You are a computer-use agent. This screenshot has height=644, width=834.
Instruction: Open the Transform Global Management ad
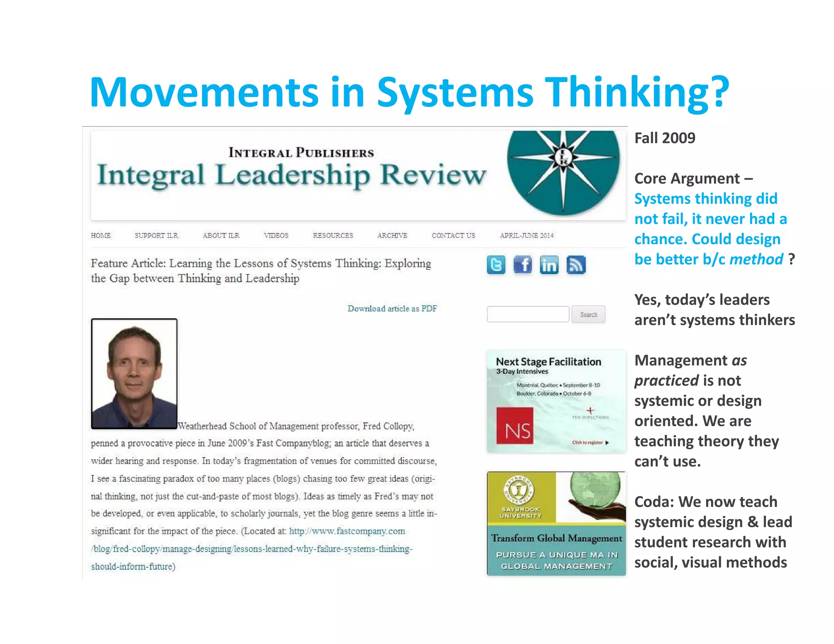(x=556, y=524)
